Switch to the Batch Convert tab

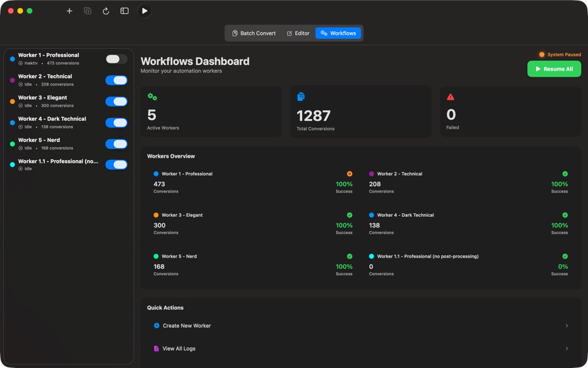click(x=254, y=33)
